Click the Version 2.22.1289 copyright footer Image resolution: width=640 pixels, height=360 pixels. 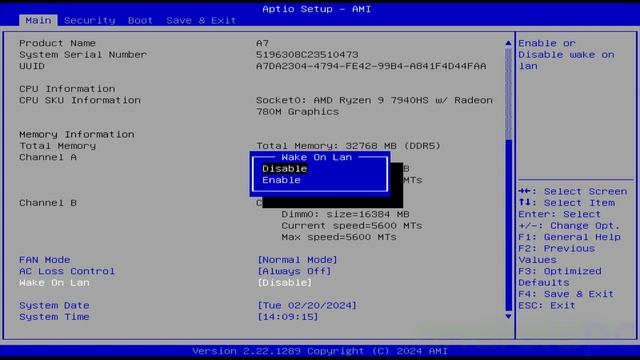coord(320,351)
